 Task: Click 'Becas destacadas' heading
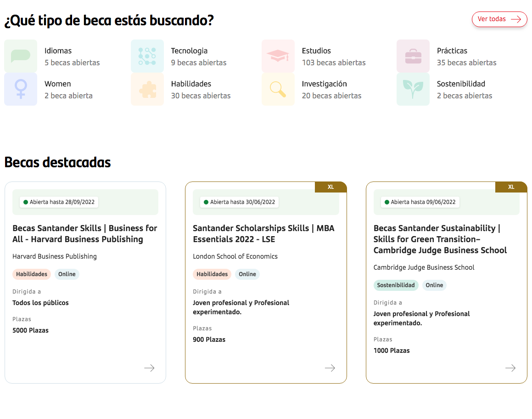(58, 163)
